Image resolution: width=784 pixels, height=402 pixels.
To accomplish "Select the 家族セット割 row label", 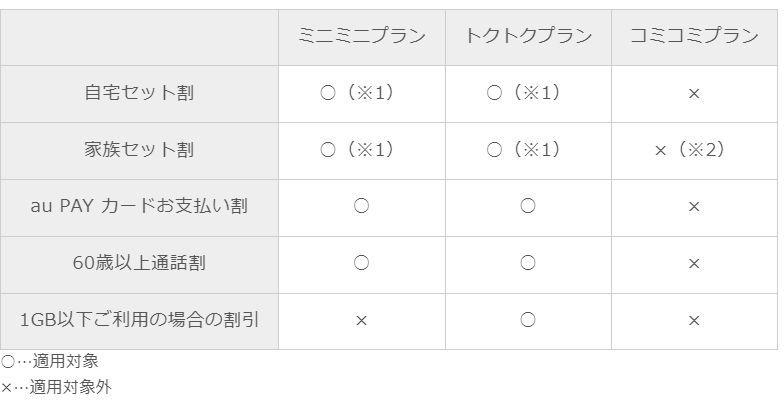I will (x=139, y=150).
